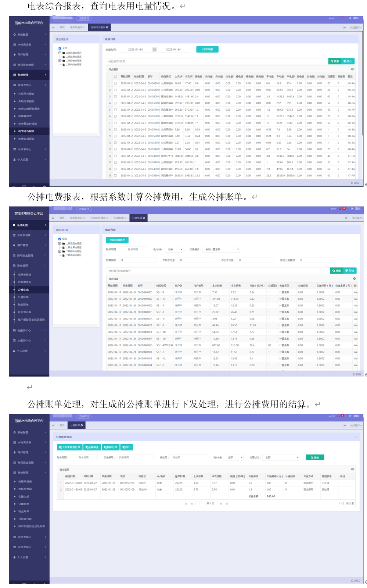
Task: Open 账单管理 icon in 公摊生成 screenshot sidebar
Action: pos(14,266)
